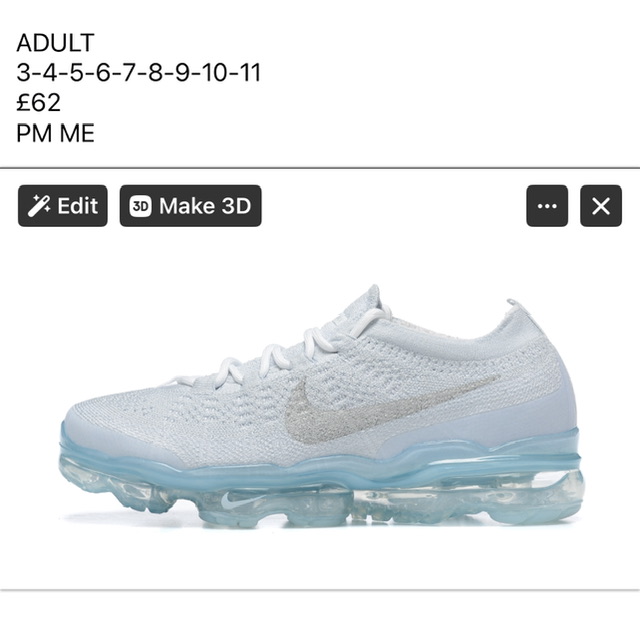Click the divider line above the Edit button
The image size is (640, 626).
tap(320, 168)
